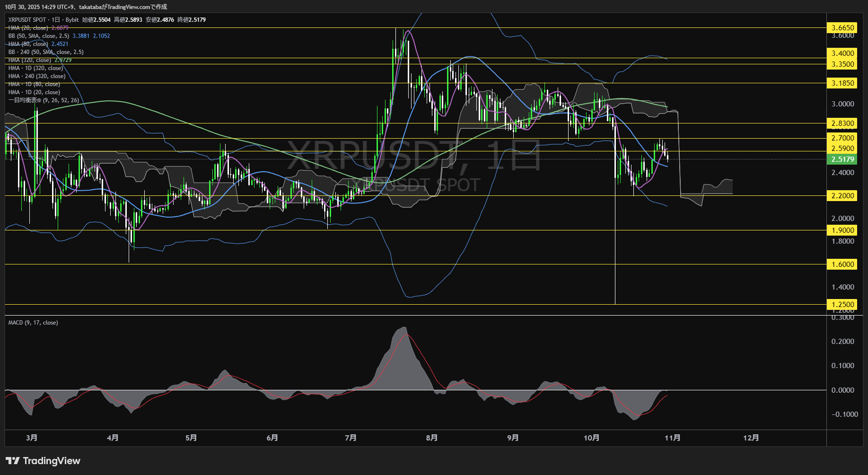Click the yellow 1.6000 price level label
868x475 pixels.
[x=842, y=265]
